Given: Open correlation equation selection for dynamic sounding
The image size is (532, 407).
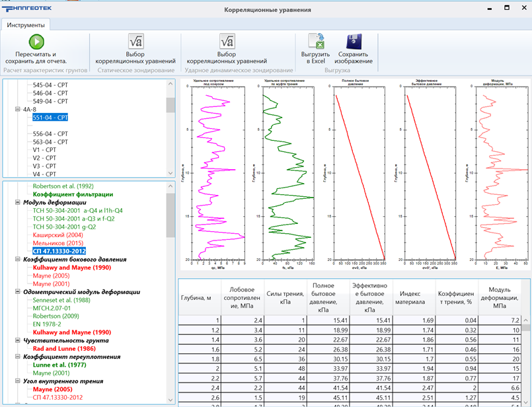Looking at the screenshot, I should point(227,41).
